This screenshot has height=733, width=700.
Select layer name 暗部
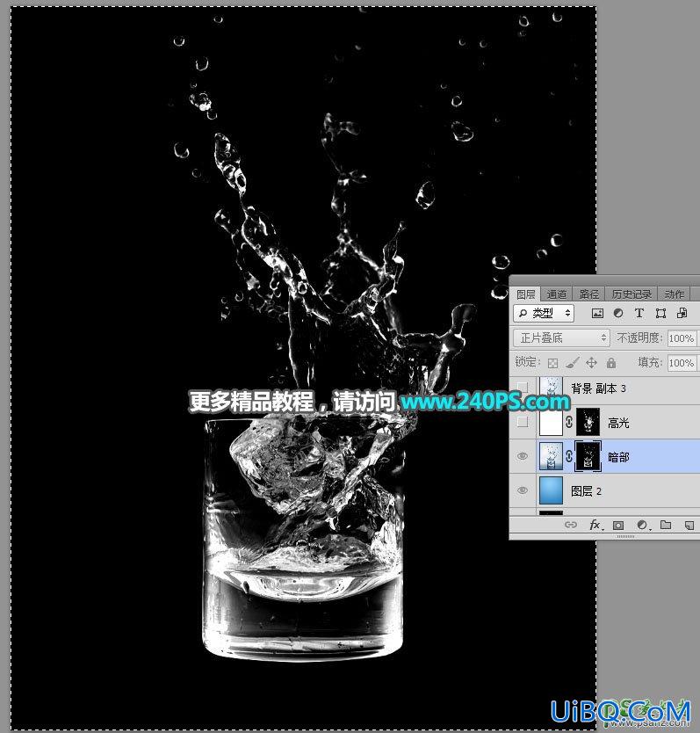pos(618,457)
